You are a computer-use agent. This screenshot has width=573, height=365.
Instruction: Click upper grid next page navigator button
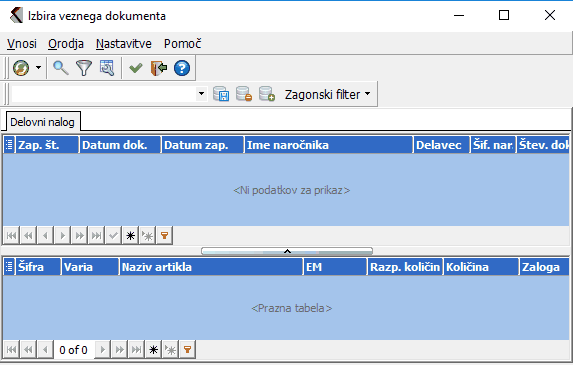[x=79, y=235]
